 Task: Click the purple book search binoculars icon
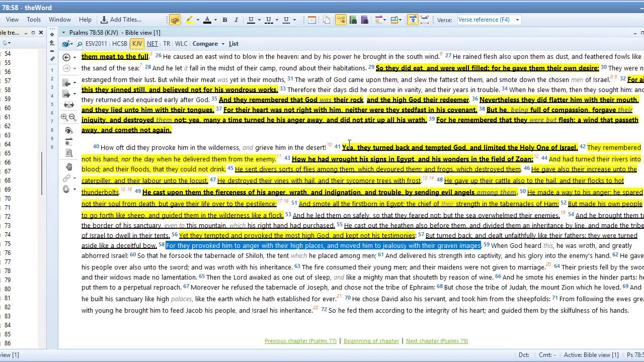point(365,20)
